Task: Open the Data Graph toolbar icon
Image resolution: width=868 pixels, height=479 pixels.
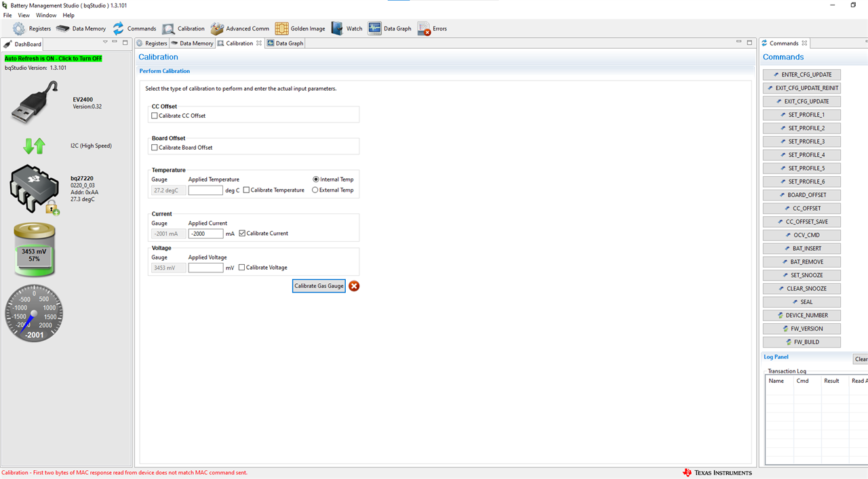Action: click(x=374, y=28)
